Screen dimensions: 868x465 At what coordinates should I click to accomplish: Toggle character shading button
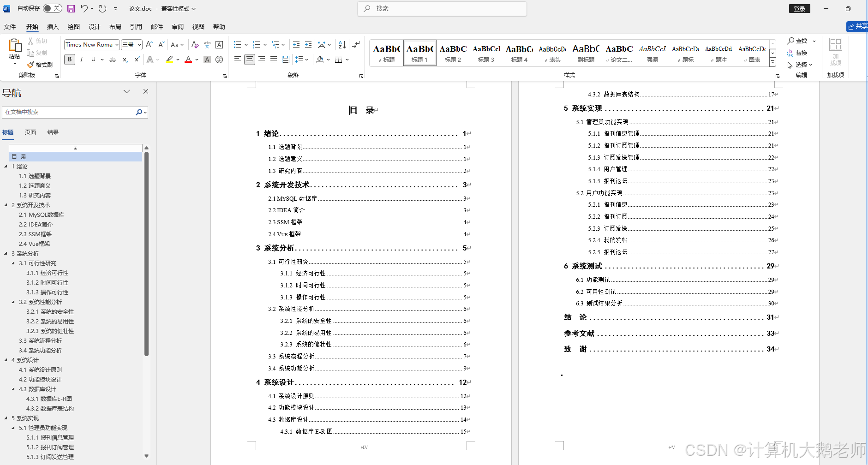[207, 60]
